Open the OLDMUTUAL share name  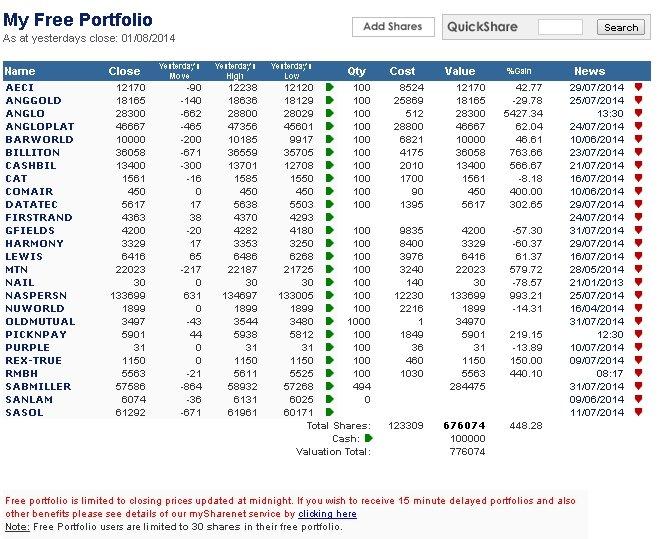(x=38, y=322)
